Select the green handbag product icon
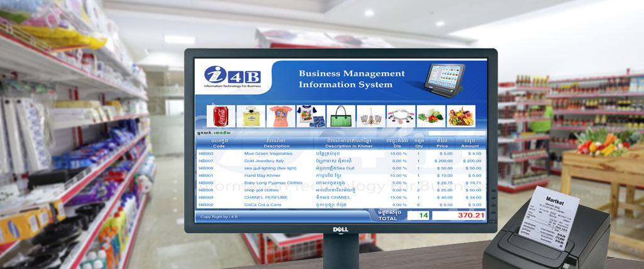 pos(340,117)
